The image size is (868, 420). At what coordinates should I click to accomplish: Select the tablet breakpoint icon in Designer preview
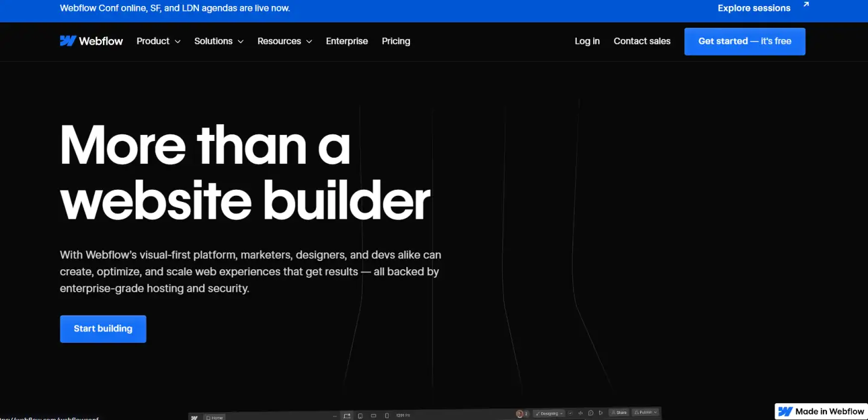point(360,415)
